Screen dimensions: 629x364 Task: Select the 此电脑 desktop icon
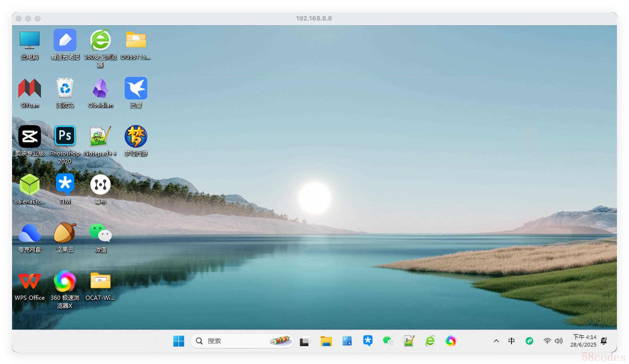(x=30, y=45)
